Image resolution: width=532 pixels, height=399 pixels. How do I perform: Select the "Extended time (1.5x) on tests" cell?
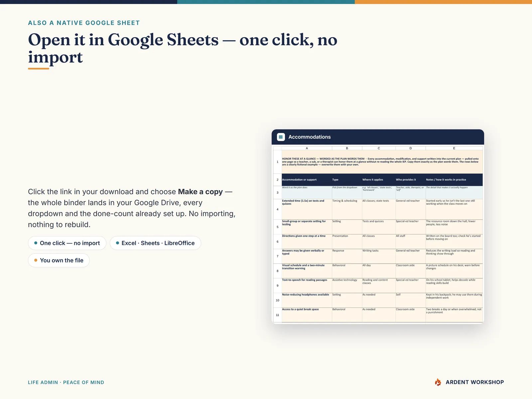pos(307,209)
